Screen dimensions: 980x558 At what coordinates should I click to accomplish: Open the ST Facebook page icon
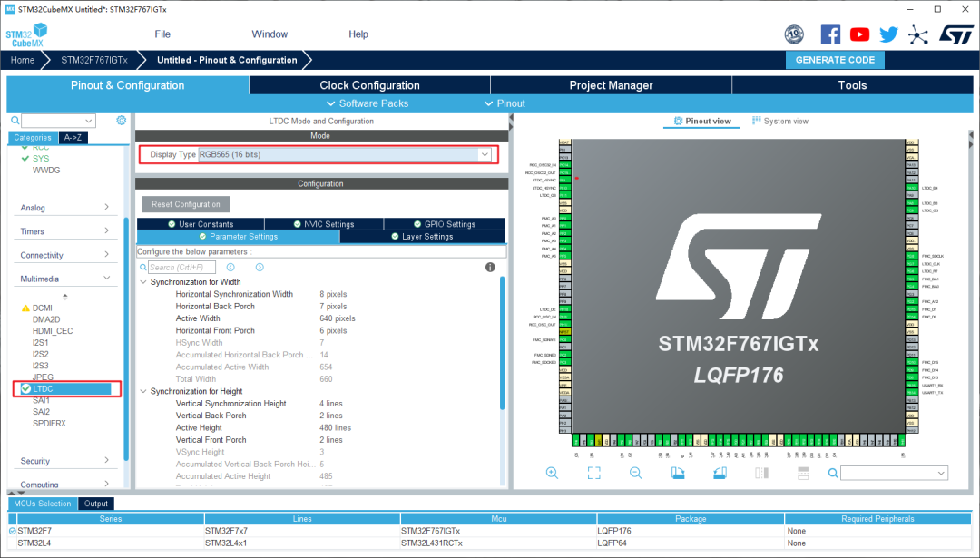point(830,34)
